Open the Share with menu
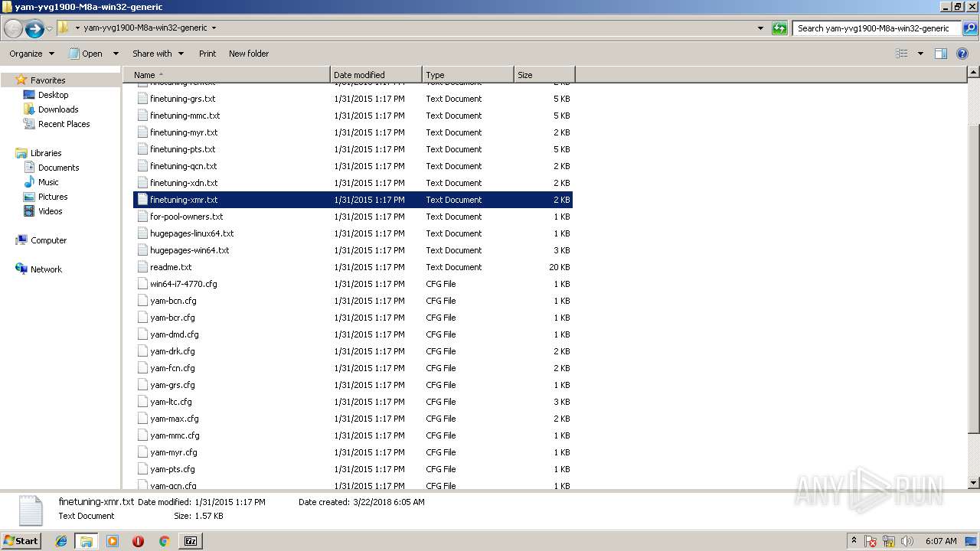This screenshot has width=980, height=551. click(x=158, y=54)
